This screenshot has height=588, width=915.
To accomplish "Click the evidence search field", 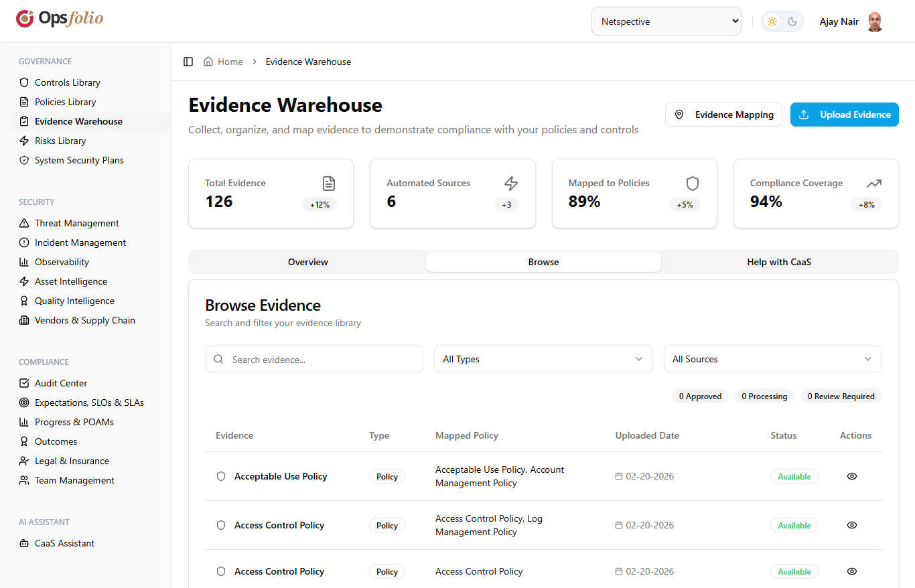I will 313,359.
